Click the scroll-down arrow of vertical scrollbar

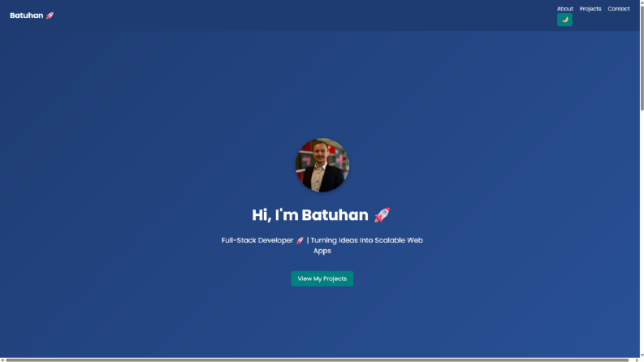coord(642,356)
